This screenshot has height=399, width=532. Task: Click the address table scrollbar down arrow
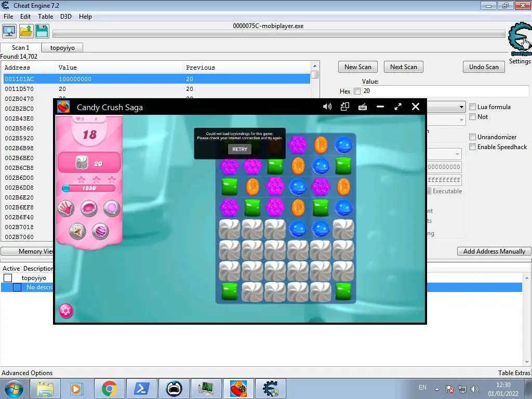527,362
